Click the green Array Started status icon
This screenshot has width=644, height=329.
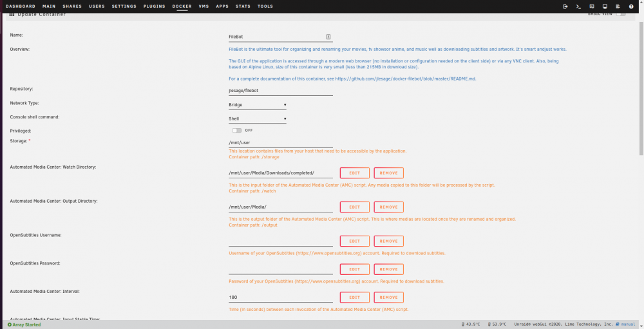[10, 324]
